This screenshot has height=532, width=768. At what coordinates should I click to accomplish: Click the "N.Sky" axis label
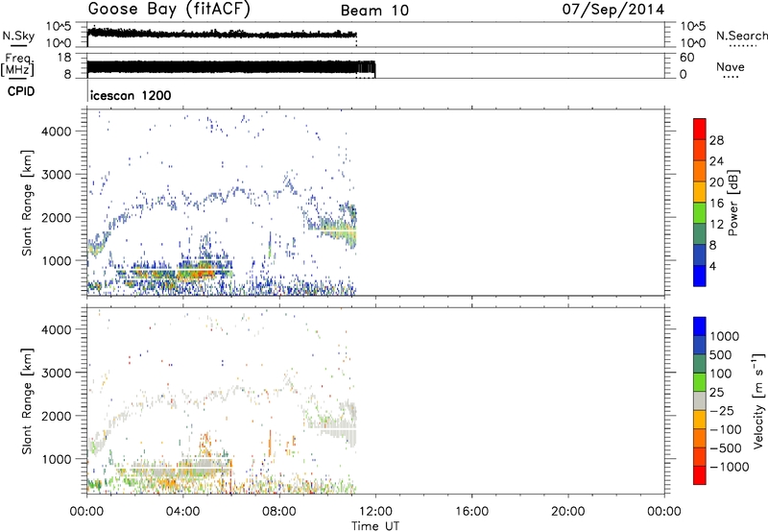point(18,36)
